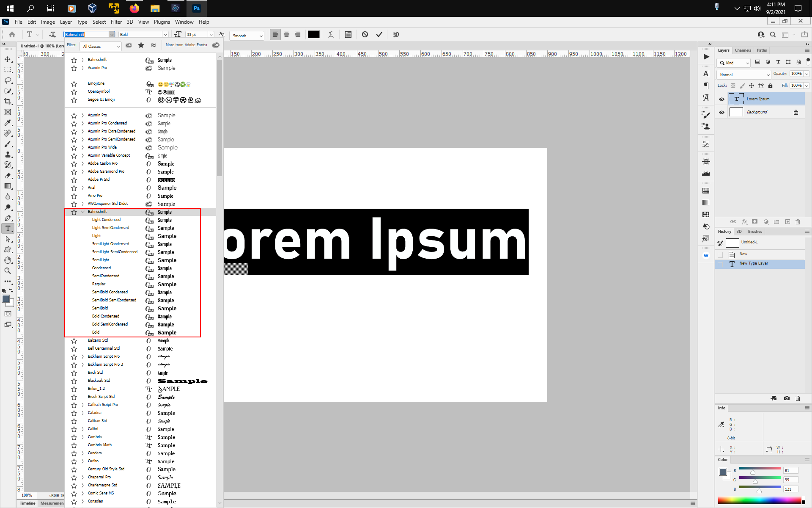The width and height of the screenshot is (812, 508).
Task: Hide the Lorem Ipsum layer
Action: click(x=722, y=99)
